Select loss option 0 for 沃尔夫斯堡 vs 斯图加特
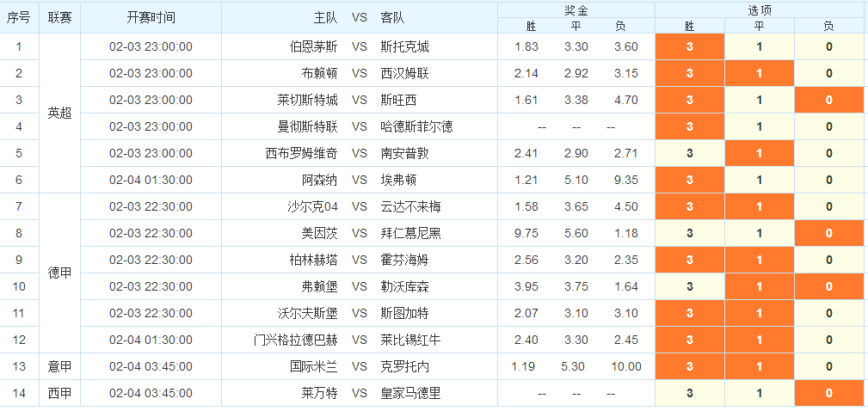 829,313
